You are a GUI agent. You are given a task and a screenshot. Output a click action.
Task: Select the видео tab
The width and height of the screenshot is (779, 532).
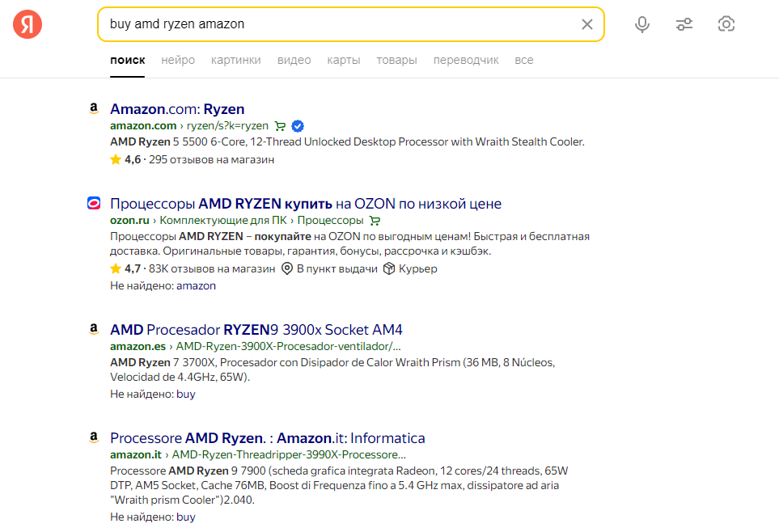point(294,60)
